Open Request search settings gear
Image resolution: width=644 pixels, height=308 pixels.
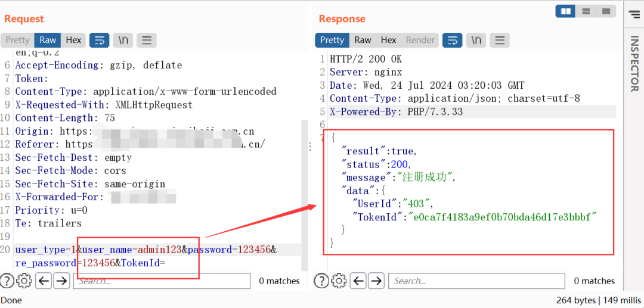(25, 281)
